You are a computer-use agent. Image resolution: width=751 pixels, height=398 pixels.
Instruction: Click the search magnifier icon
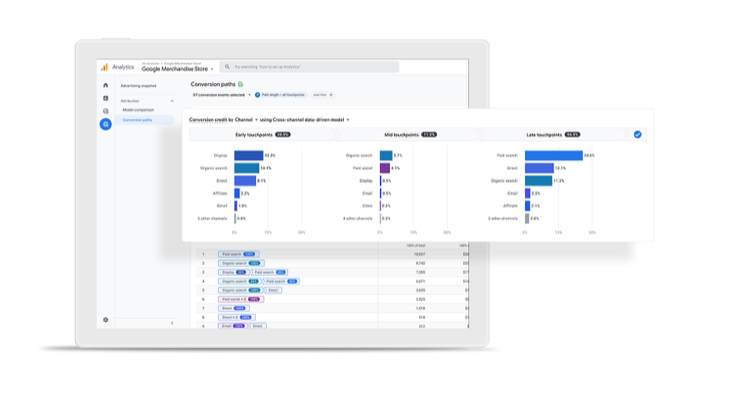(228, 67)
